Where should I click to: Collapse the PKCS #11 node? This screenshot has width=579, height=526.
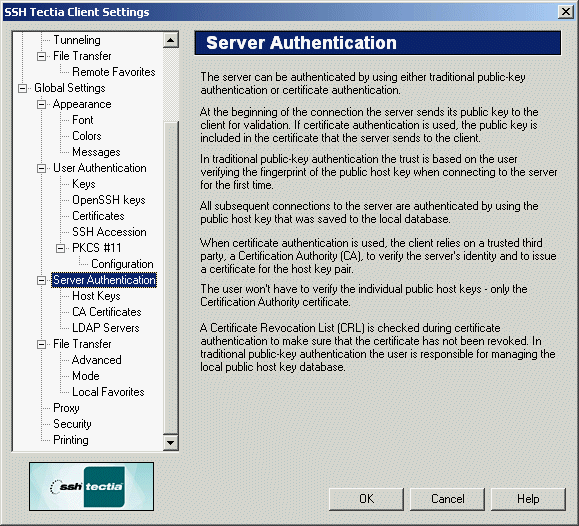(61, 248)
